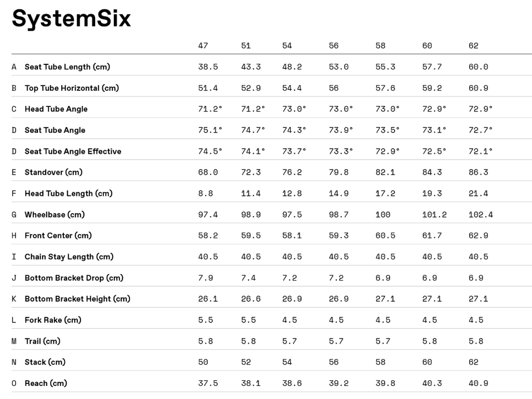The image size is (532, 399).
Task: Select the Wheelbase (cm) row label
Action: [x=55, y=215]
